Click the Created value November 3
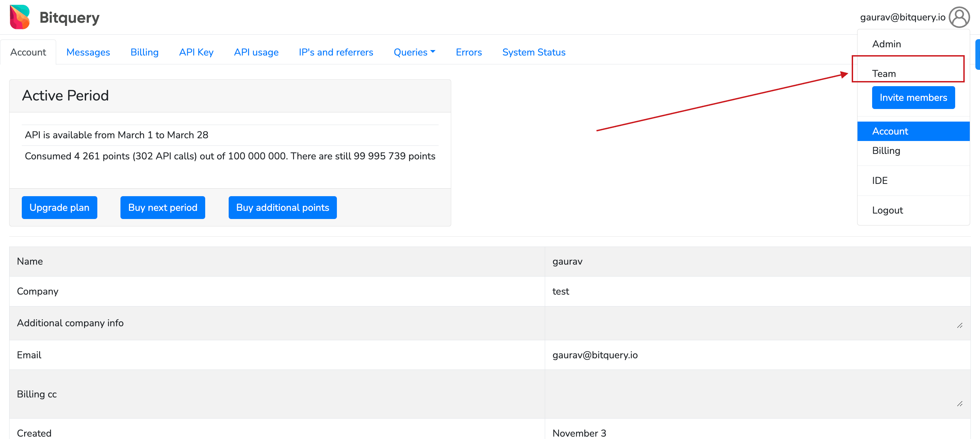The image size is (980, 439). 579,433
